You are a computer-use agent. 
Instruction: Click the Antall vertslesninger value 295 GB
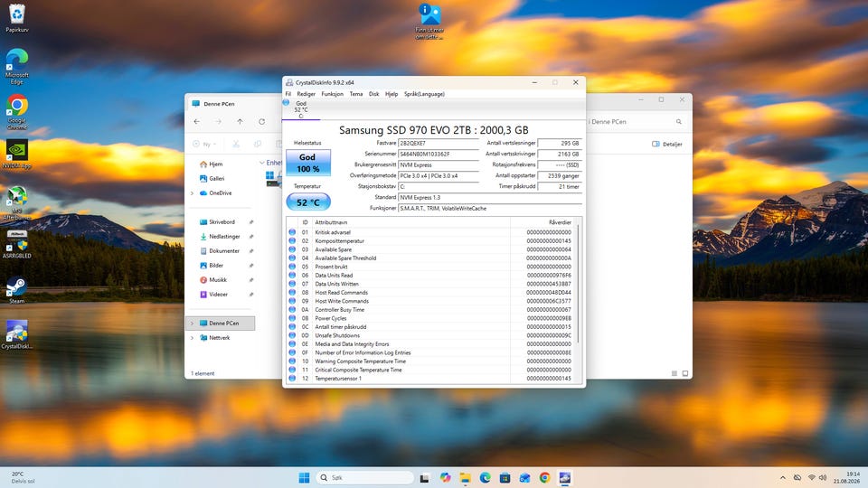559,144
